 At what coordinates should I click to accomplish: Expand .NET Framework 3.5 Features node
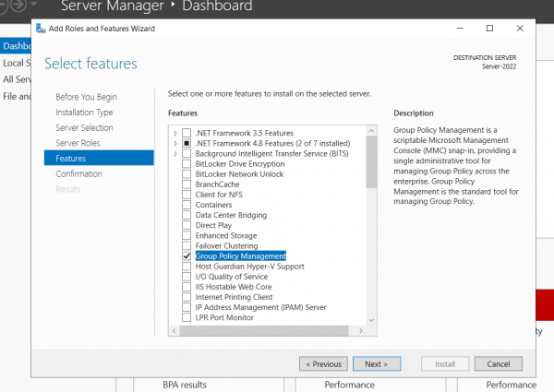tap(175, 134)
